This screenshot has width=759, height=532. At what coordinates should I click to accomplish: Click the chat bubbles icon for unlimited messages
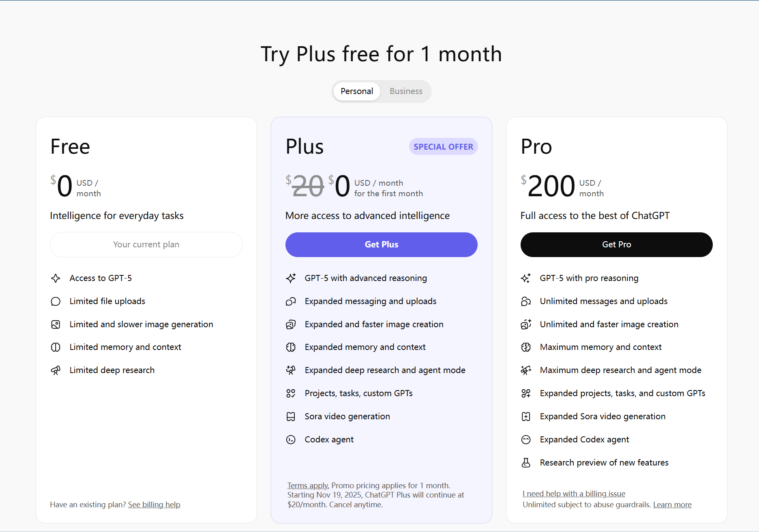(x=526, y=301)
